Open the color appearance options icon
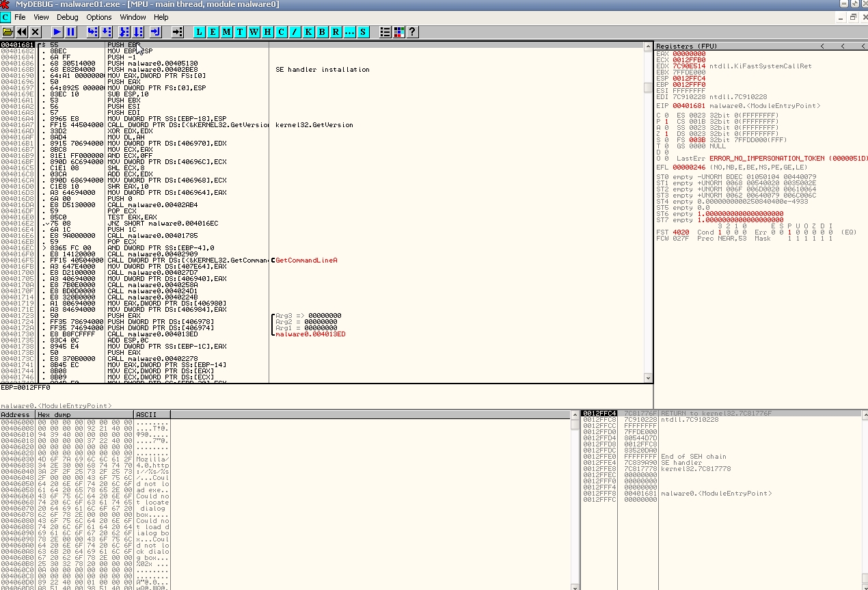868x590 pixels. pos(399,32)
